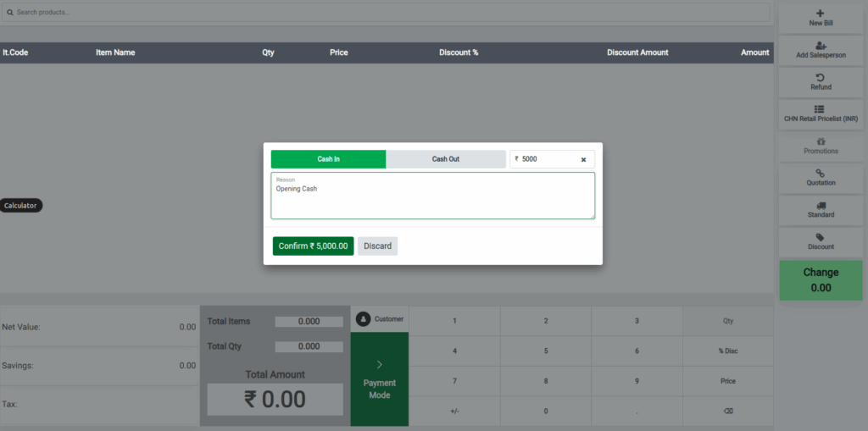Tap numpad key 0
The image size is (868, 431).
[546, 411]
